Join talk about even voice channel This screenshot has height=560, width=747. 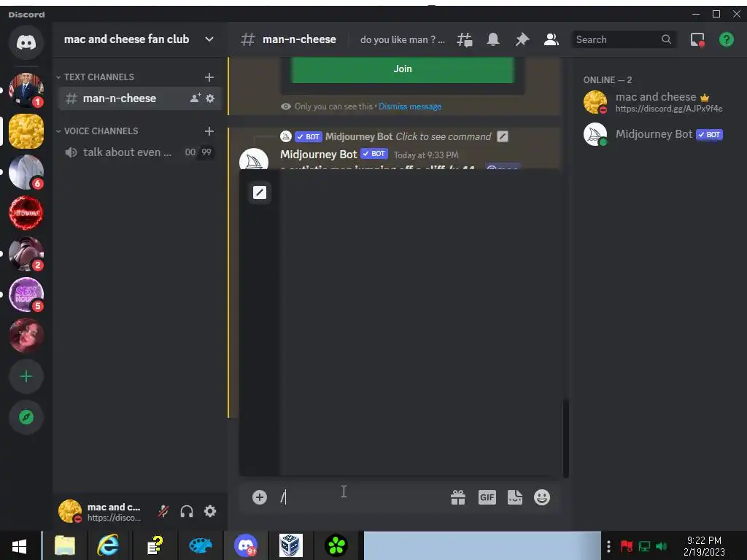(140, 152)
